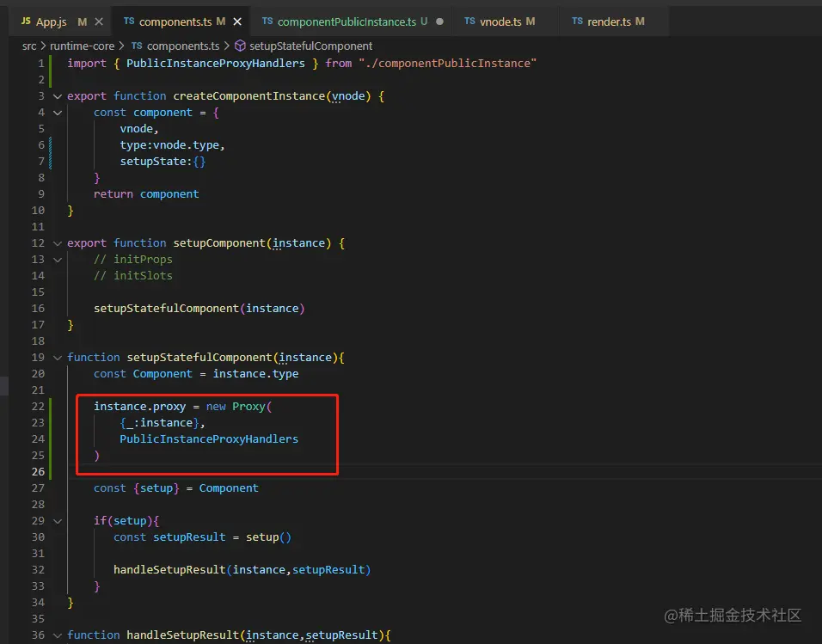Click line number 26 in gutter
The width and height of the screenshot is (822, 644).
(x=39, y=471)
